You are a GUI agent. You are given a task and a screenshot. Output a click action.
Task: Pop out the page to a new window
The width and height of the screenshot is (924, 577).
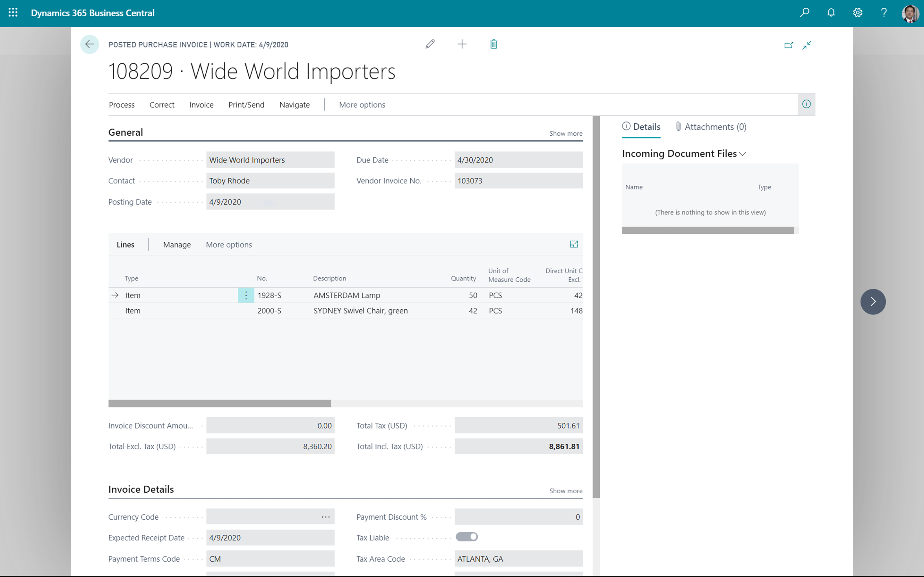click(789, 45)
